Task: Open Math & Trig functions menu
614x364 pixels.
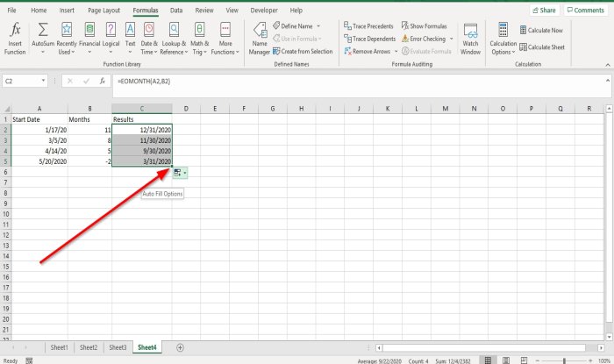Action: point(200,39)
